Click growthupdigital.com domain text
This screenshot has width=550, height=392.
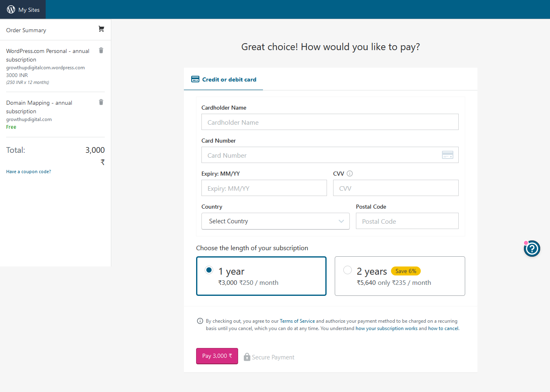pos(29,119)
